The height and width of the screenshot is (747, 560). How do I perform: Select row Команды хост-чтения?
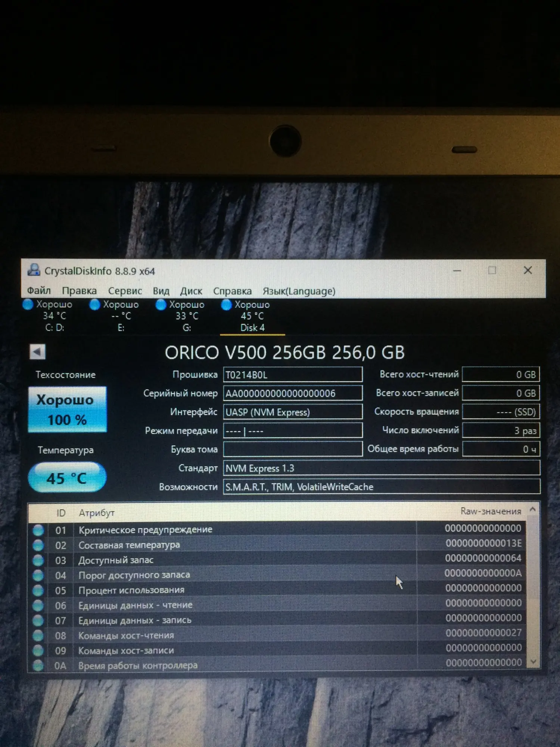pos(278,634)
